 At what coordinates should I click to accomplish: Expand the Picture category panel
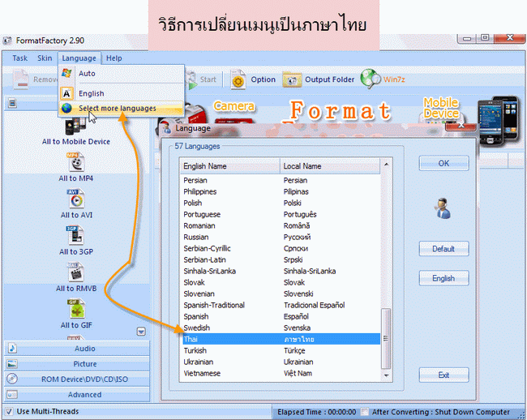point(77,364)
